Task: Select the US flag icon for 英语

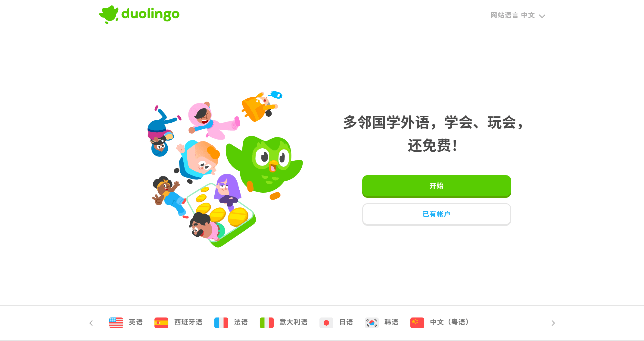Action: pos(116,323)
